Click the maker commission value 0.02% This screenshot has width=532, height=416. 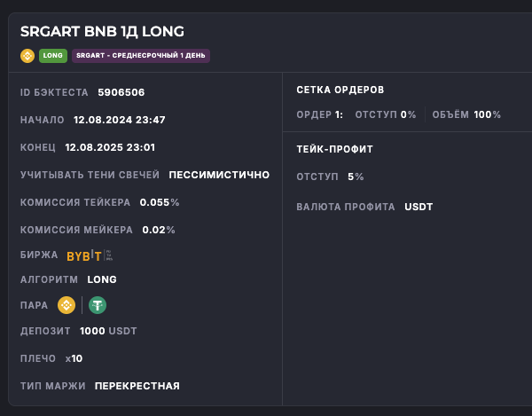click(x=159, y=230)
